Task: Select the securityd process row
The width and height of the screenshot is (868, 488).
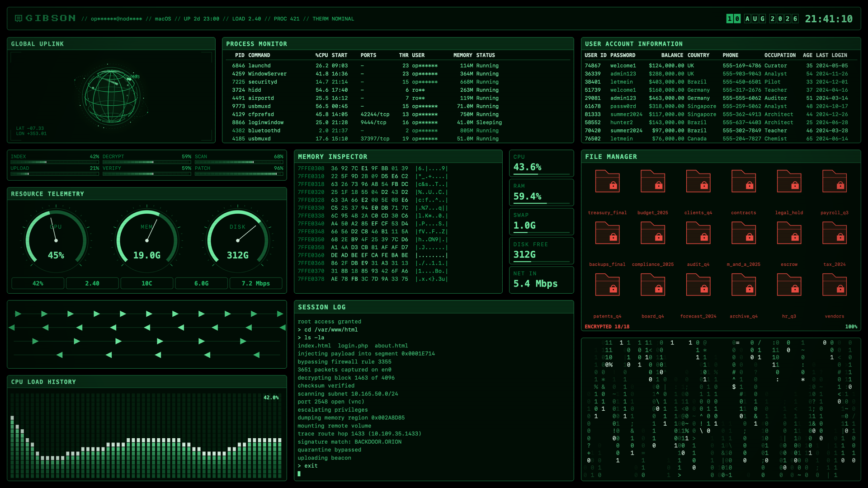Action: click(x=398, y=82)
